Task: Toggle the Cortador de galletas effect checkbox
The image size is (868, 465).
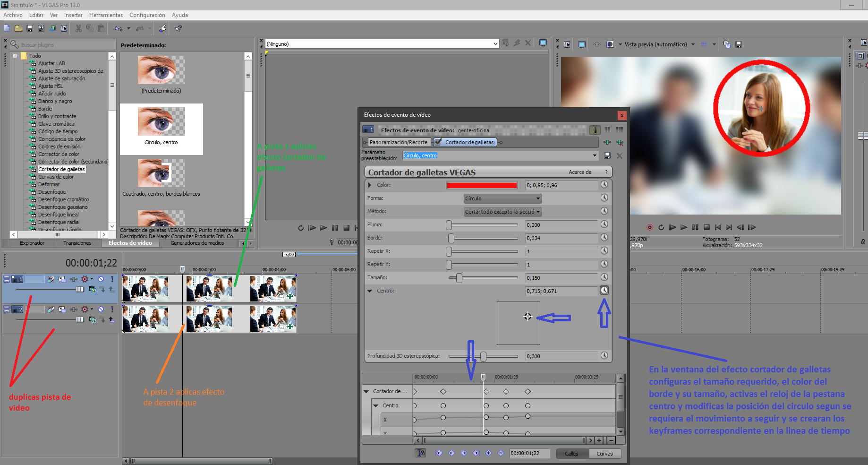Action: point(438,142)
